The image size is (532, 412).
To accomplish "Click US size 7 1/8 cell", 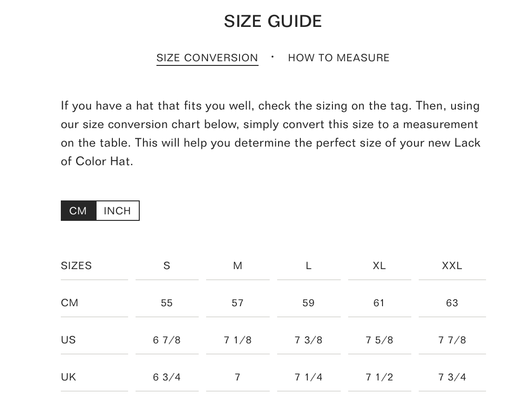I will click(x=238, y=340).
